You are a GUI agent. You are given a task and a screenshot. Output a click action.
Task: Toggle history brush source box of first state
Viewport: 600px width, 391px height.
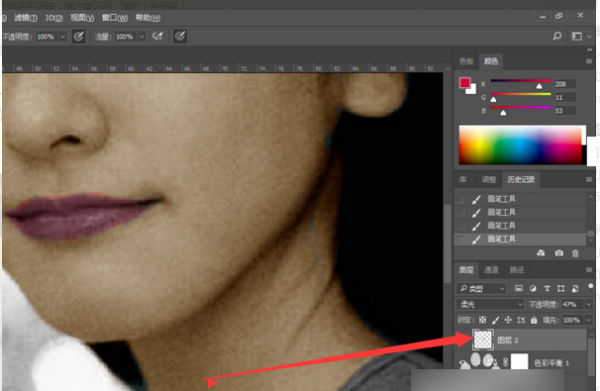click(x=461, y=199)
